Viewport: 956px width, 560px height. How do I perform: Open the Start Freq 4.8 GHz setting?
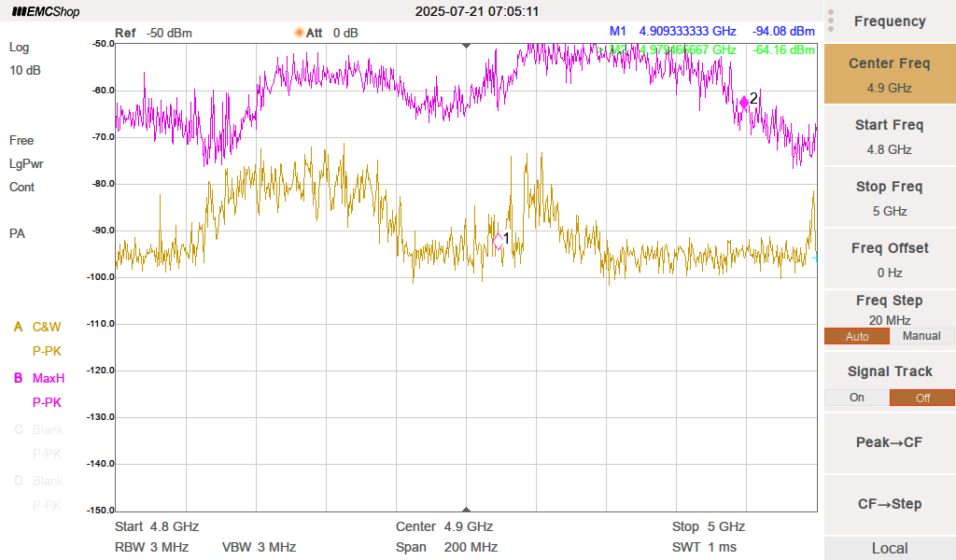889,136
